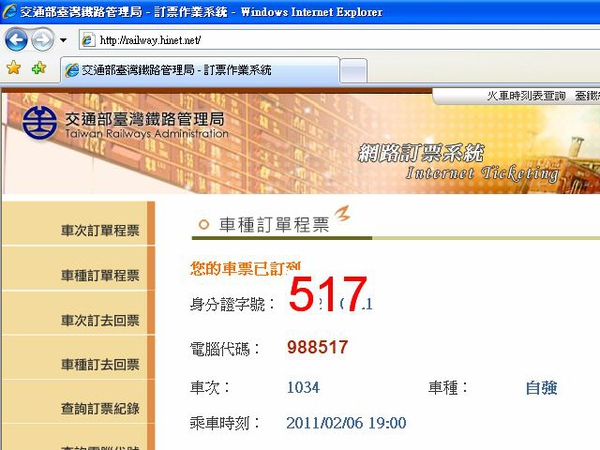Image resolution: width=600 pixels, height=450 pixels.
Task: Click the booking code 988517
Action: [317, 347]
